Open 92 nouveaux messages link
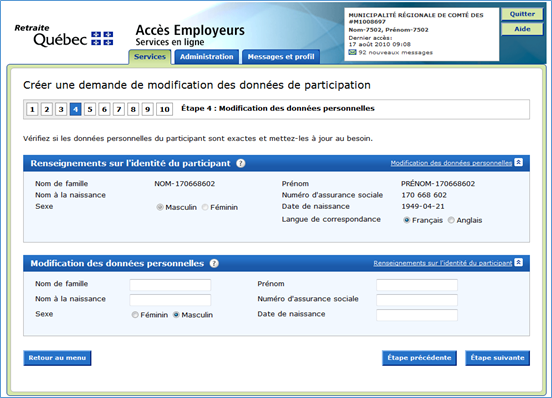Image resolution: width=552 pixels, height=398 pixels. pos(395,52)
